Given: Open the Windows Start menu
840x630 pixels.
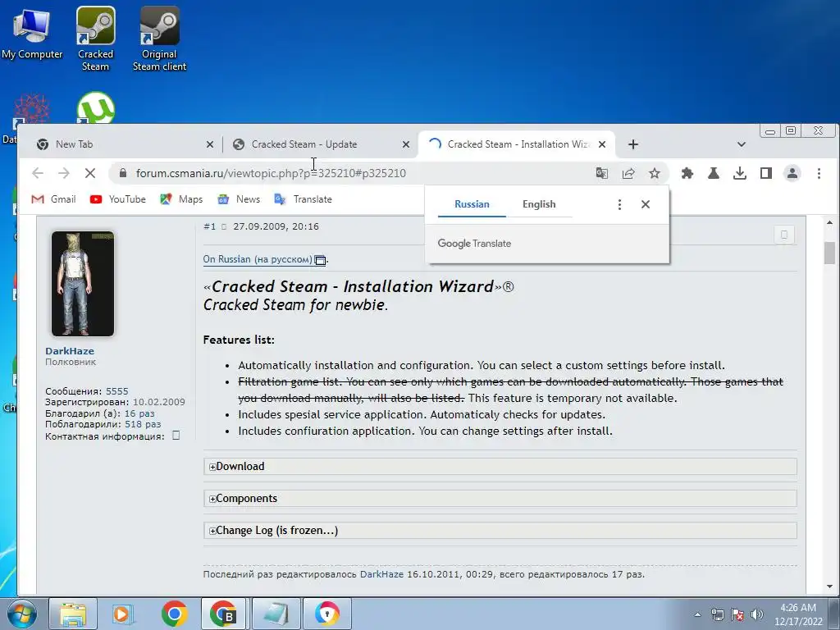Looking at the screenshot, I should pos(21,614).
